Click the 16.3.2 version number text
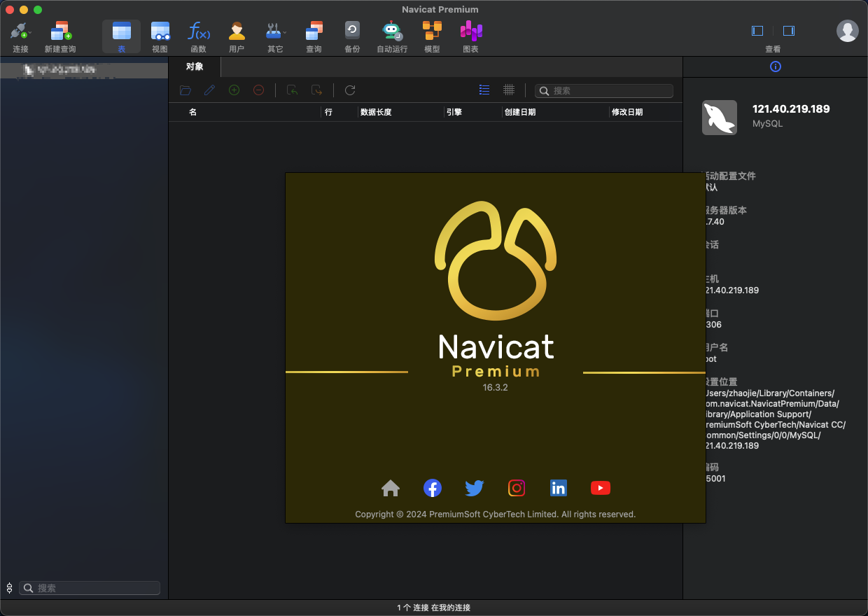The width and height of the screenshot is (868, 616). click(x=495, y=387)
